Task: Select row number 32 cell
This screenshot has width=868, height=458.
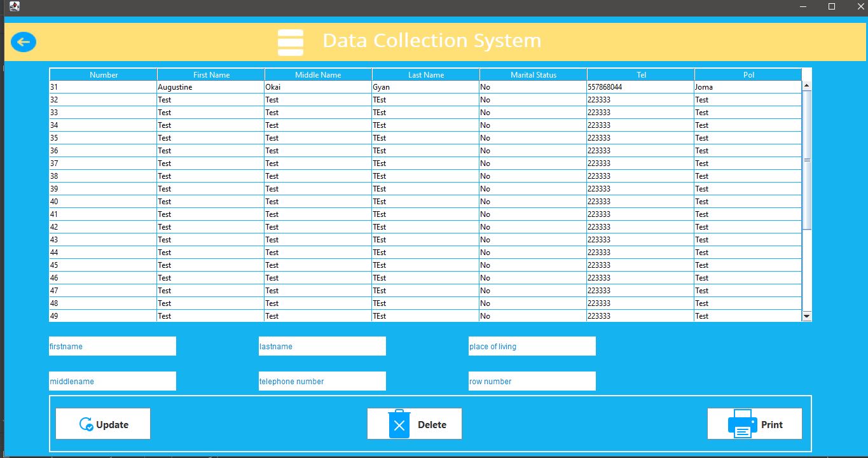Action: [103, 100]
